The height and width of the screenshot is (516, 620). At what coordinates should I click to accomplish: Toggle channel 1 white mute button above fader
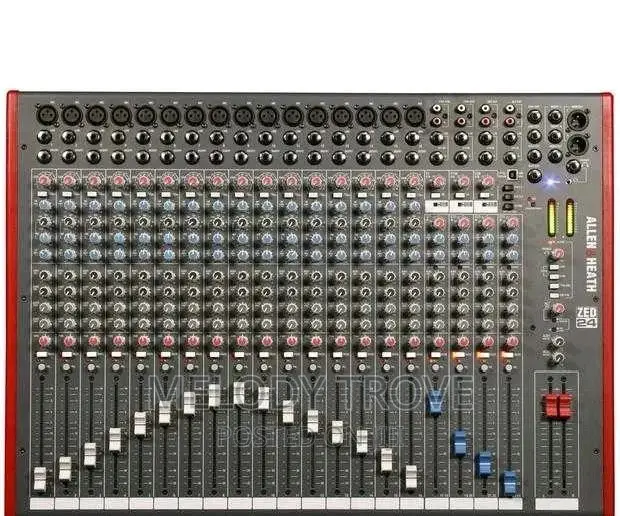pyautogui.click(x=42, y=355)
